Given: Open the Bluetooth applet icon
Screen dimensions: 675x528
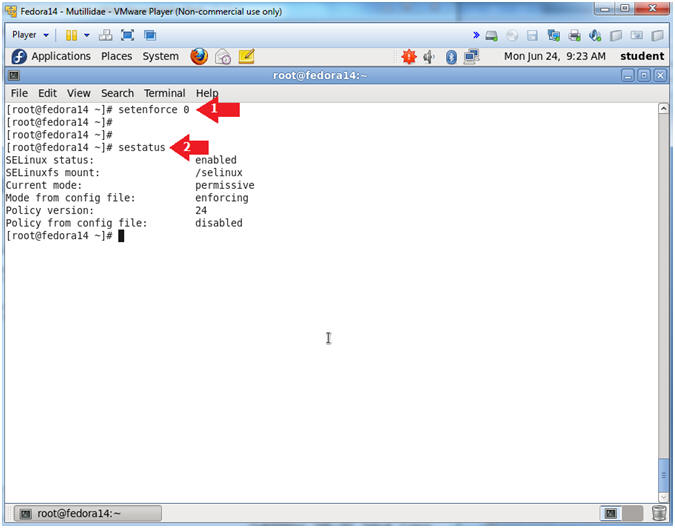Looking at the screenshot, I should coord(451,57).
